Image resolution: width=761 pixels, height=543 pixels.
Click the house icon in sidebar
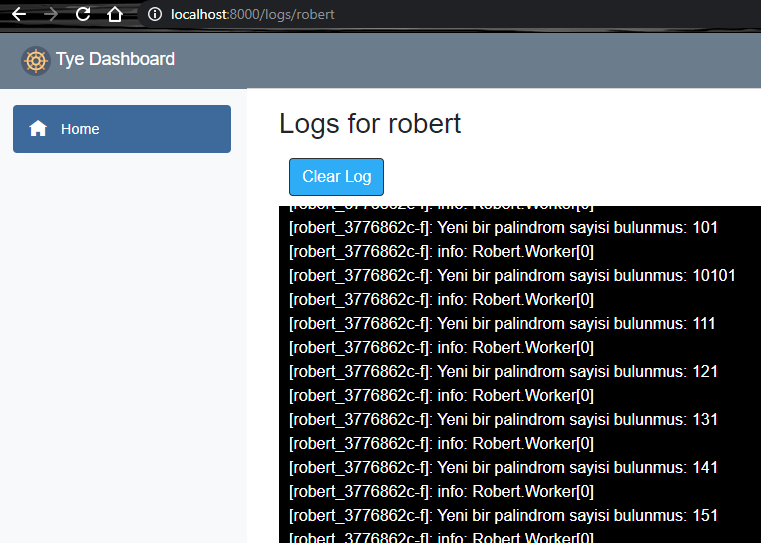pos(38,129)
